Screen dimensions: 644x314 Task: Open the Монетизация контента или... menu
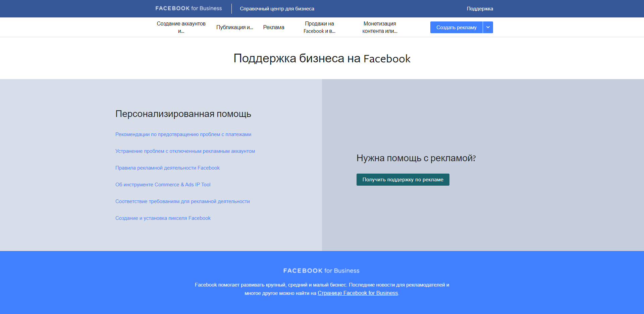pyautogui.click(x=380, y=27)
